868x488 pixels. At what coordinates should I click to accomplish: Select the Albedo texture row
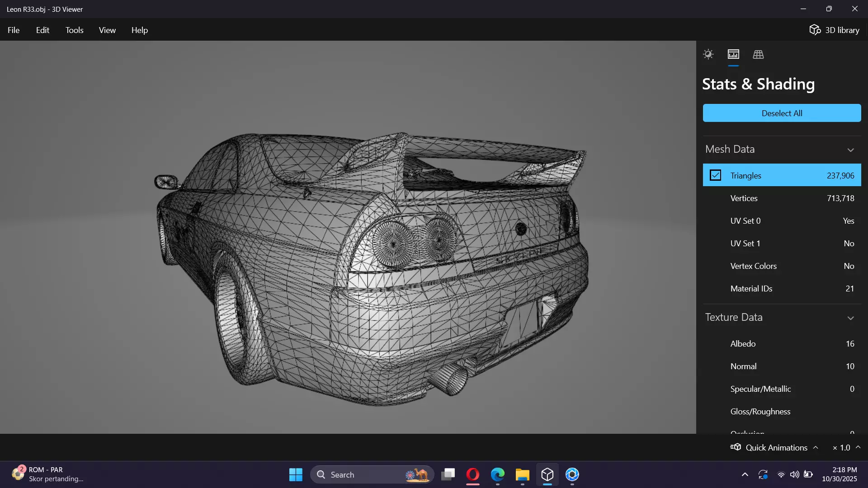pos(782,343)
